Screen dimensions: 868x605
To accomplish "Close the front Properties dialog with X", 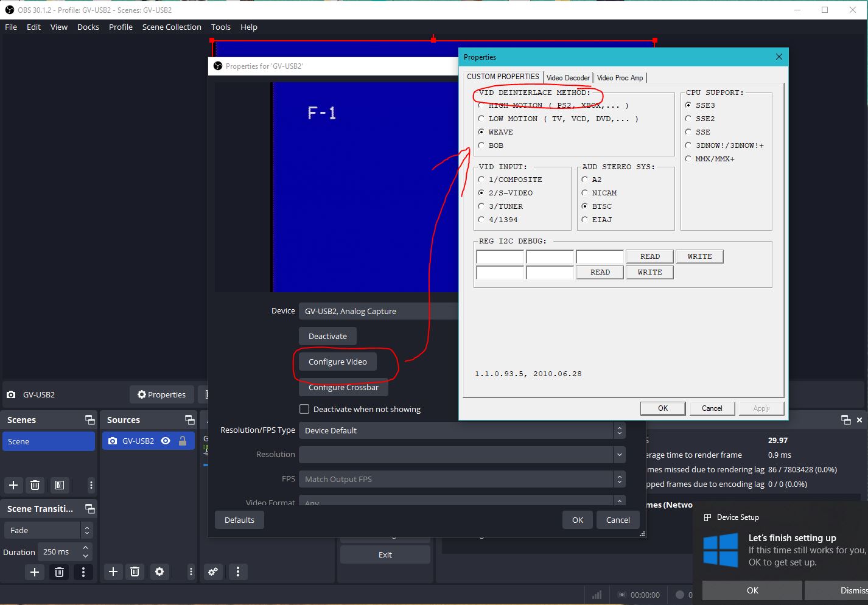I will click(x=779, y=57).
